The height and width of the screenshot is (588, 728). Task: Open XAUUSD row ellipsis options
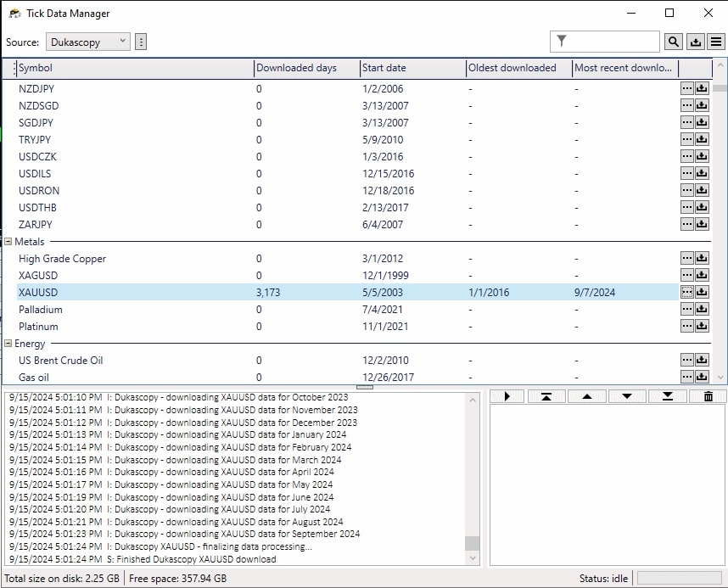click(x=687, y=292)
